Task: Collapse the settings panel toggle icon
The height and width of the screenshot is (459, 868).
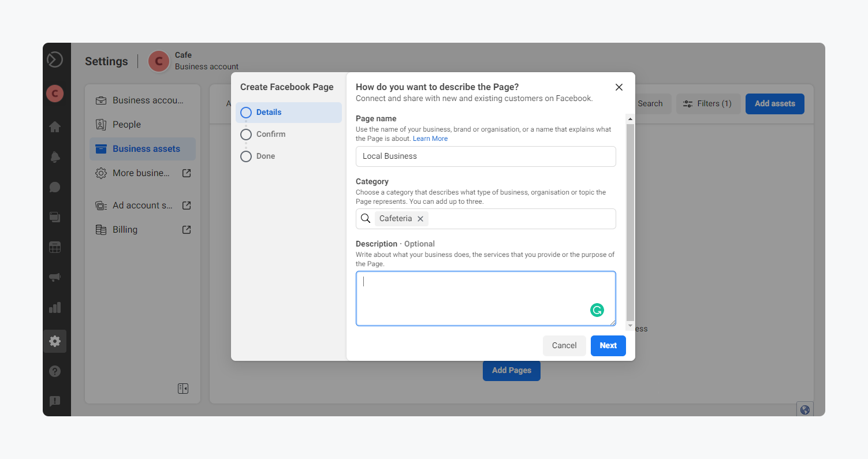Action: click(183, 389)
